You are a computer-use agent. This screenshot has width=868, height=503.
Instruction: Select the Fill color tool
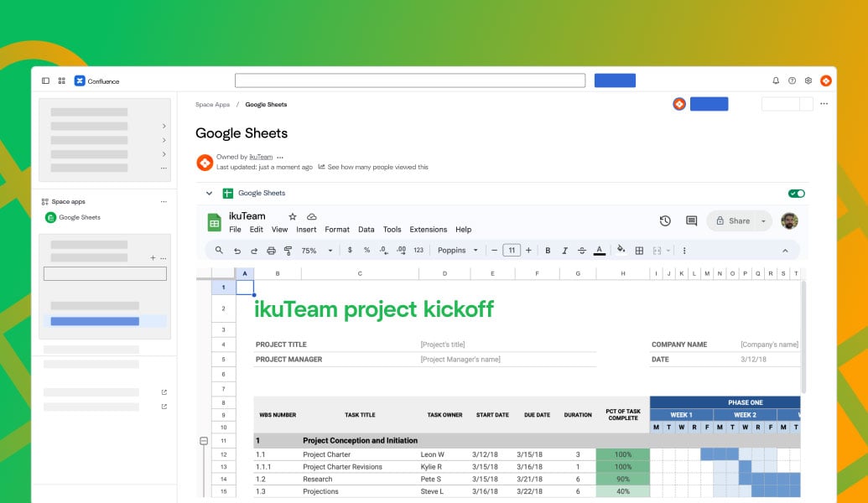click(620, 250)
